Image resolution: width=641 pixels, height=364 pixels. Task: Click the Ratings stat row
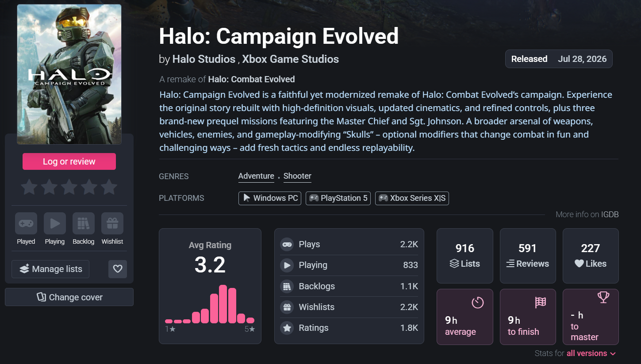coord(349,328)
